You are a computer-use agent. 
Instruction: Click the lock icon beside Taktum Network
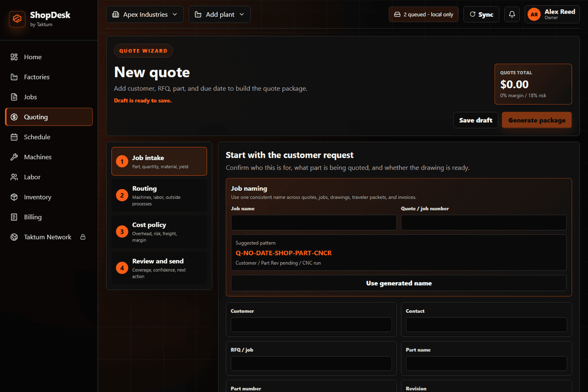[x=83, y=237]
